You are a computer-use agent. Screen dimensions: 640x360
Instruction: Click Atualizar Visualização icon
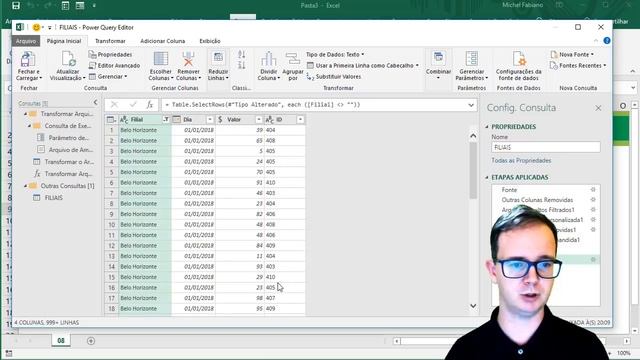tap(68, 59)
